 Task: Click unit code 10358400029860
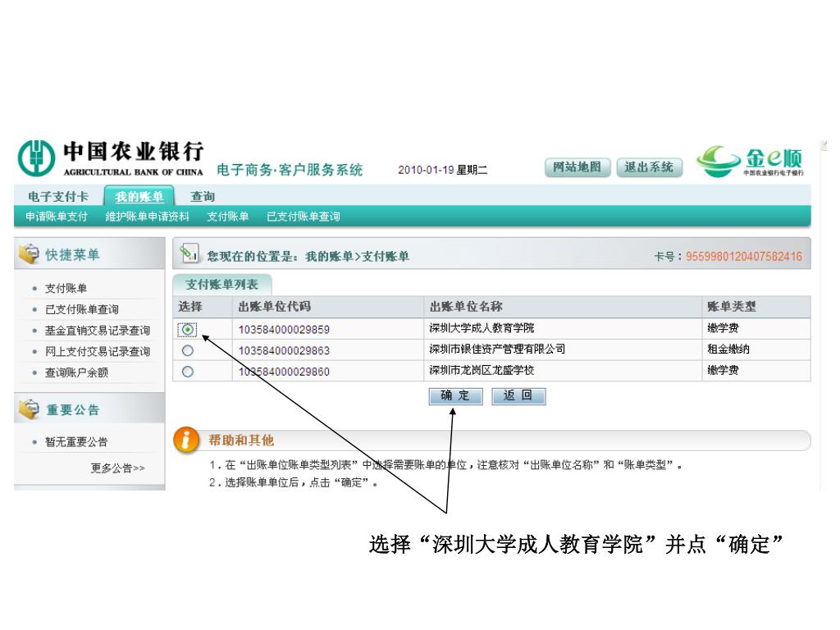coord(284,372)
